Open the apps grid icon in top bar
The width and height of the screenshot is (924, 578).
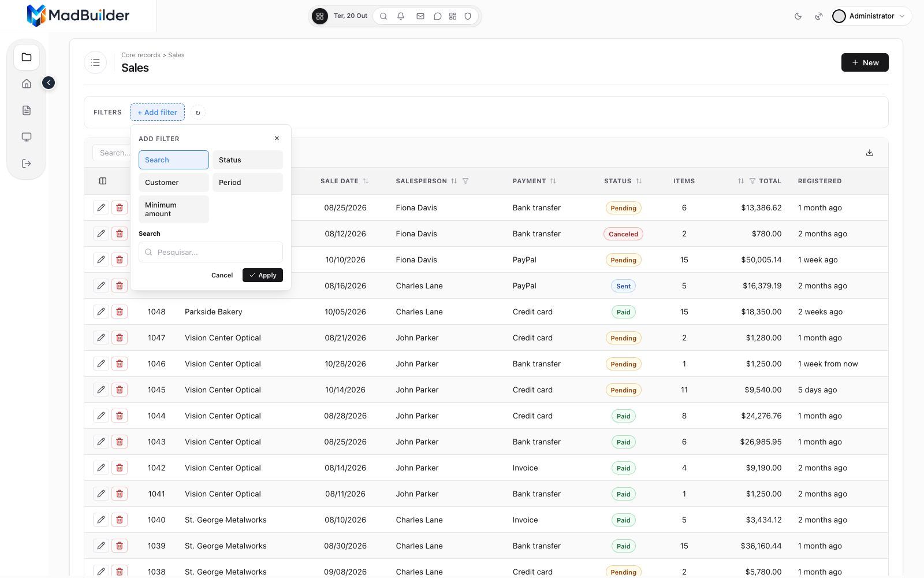click(453, 16)
